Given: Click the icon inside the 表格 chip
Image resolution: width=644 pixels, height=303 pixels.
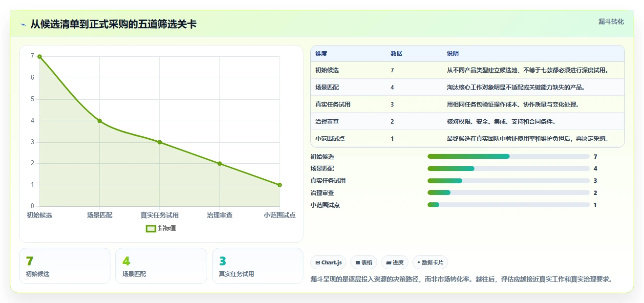Looking at the screenshot, I should coord(358,262).
